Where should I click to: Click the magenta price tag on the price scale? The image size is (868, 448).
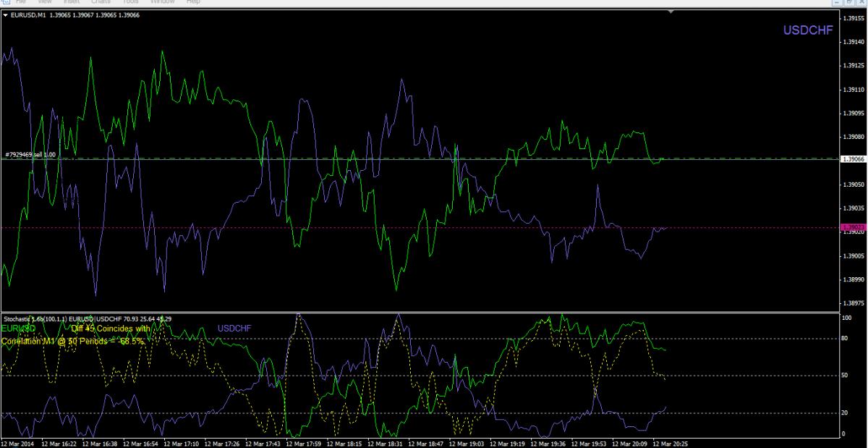[852, 227]
